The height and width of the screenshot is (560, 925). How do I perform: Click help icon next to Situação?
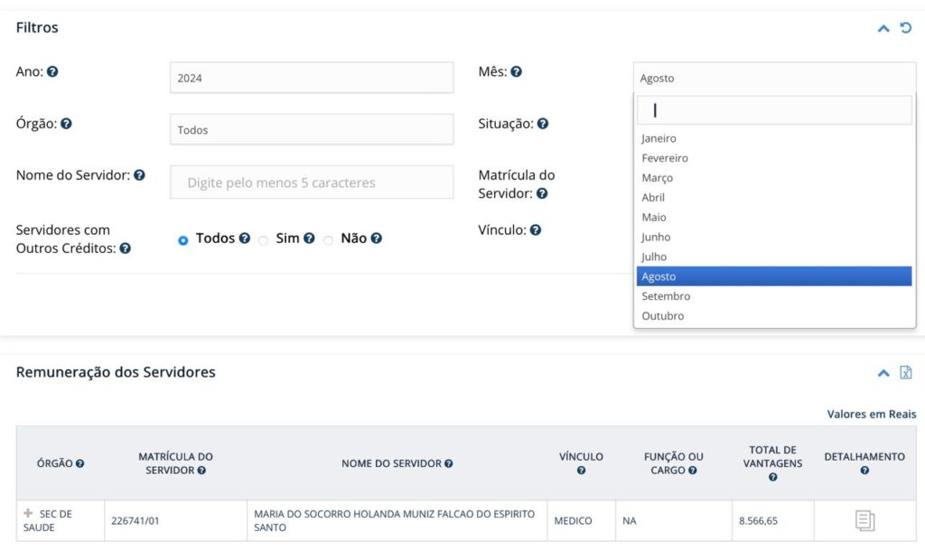(x=543, y=124)
